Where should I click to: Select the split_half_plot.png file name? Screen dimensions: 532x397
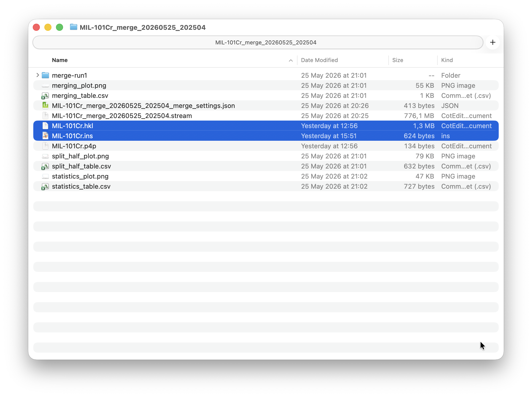[x=80, y=156]
